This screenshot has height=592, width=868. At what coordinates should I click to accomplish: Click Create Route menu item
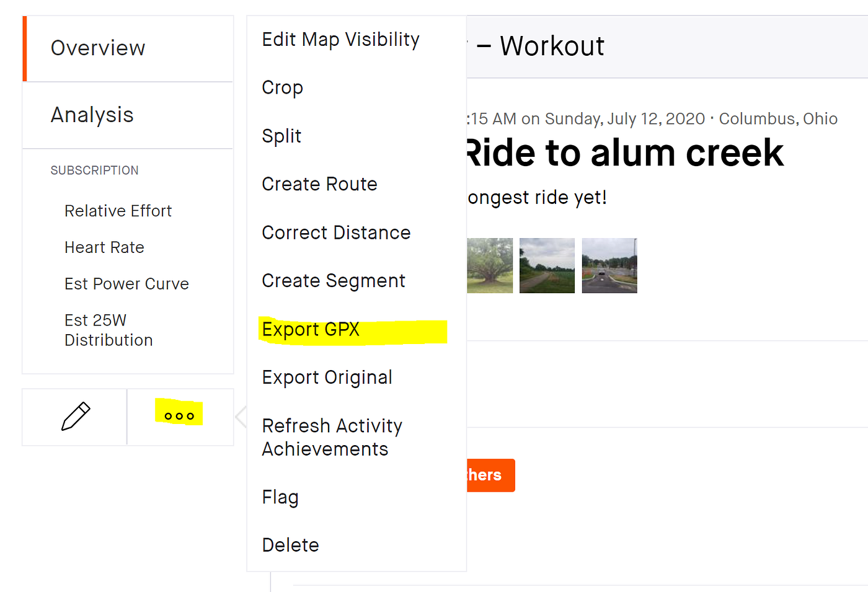click(x=319, y=184)
